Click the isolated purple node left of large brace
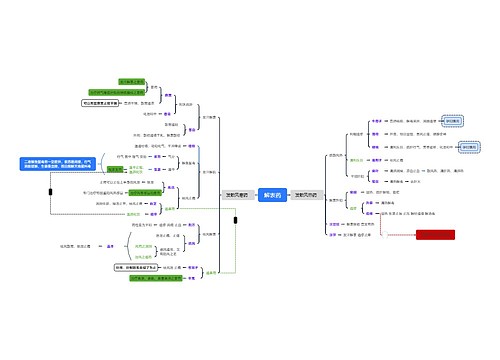The width and height of the screenshot is (500, 360). pyautogui.click(x=110, y=246)
